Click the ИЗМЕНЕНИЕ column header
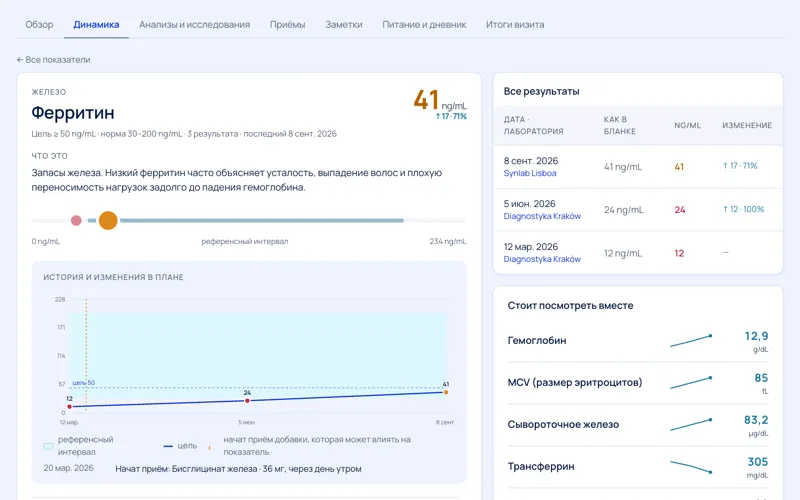The width and height of the screenshot is (800, 500). [747, 125]
